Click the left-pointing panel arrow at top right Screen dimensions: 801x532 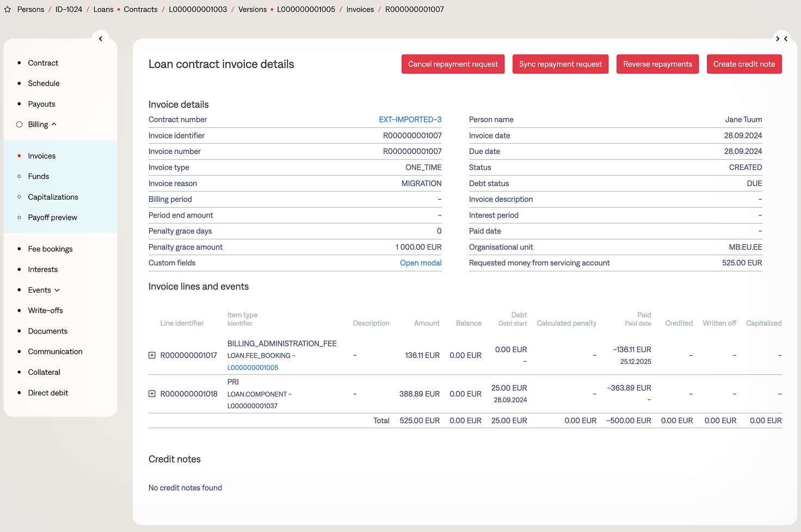786,39
